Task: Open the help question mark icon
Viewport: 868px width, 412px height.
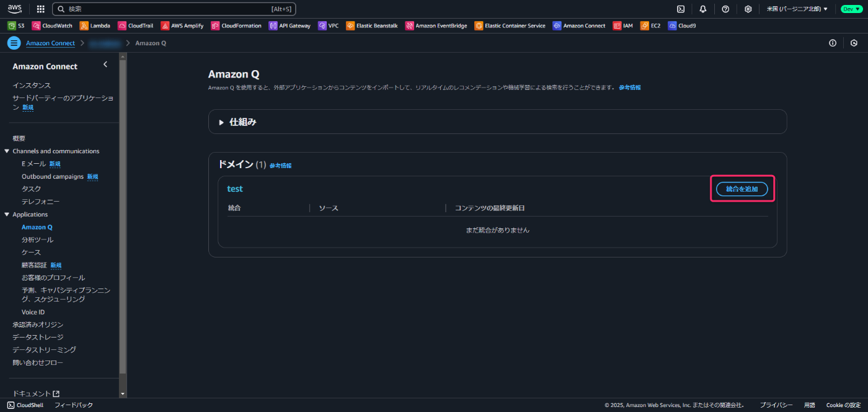Action: (725, 9)
